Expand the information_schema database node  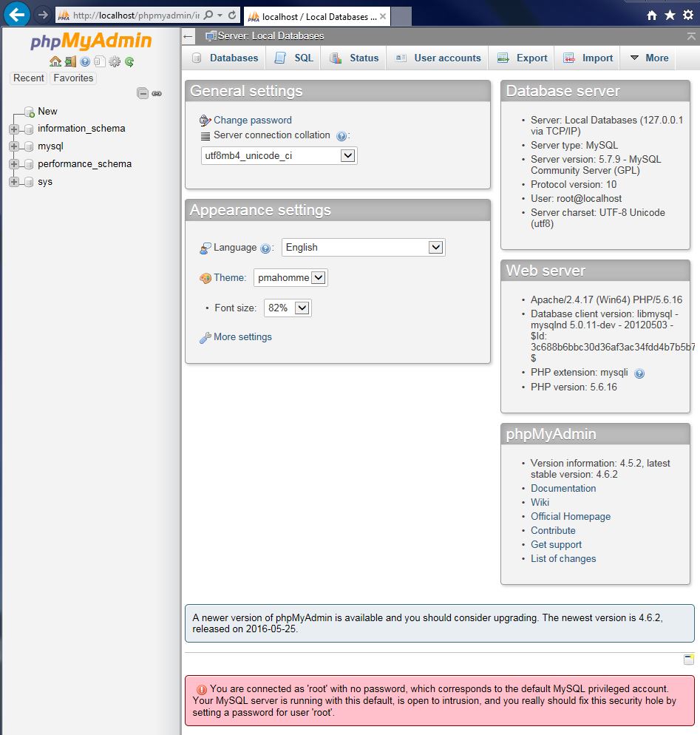(x=14, y=129)
